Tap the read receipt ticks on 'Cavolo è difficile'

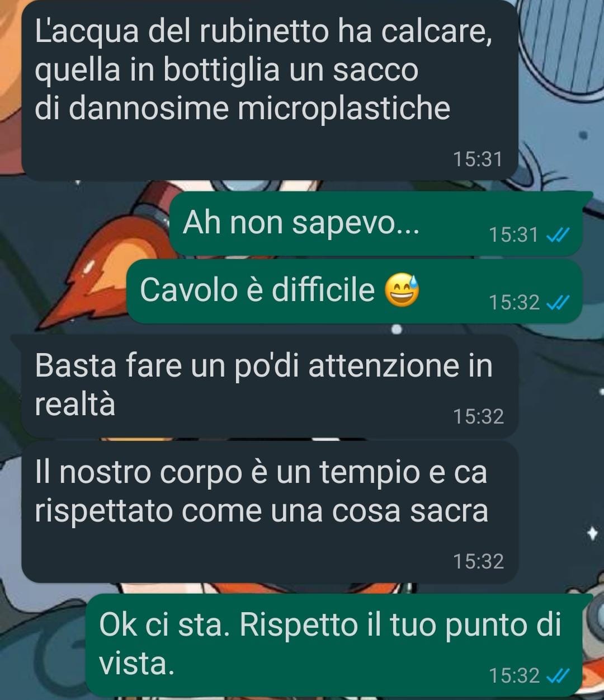tap(557, 303)
